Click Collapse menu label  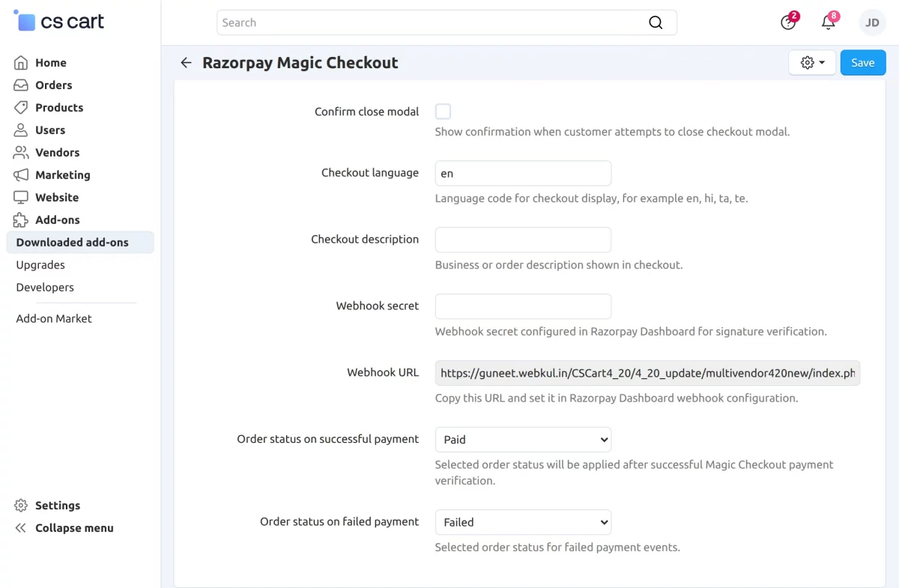[74, 528]
